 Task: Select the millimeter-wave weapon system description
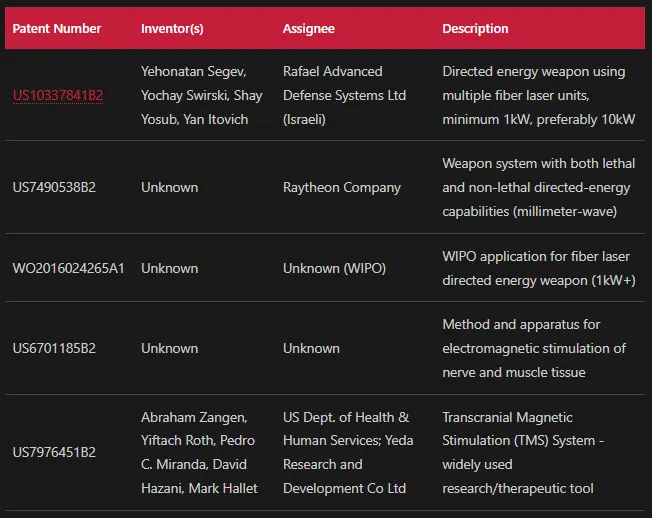click(538, 187)
